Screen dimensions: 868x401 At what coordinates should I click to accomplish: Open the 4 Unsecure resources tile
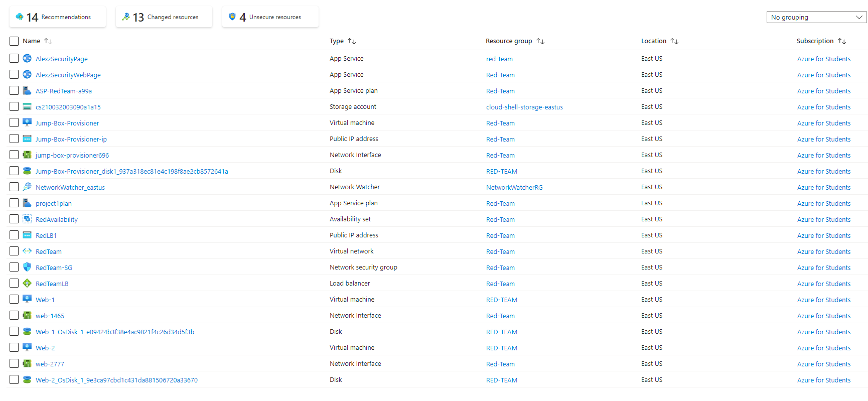pos(270,17)
